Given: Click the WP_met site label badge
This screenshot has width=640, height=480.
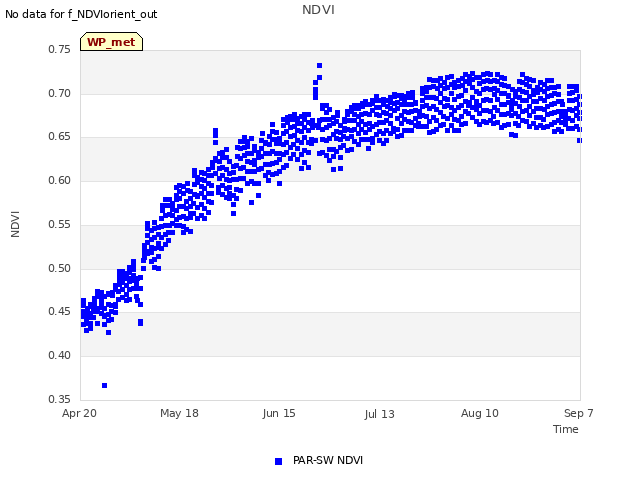Looking at the screenshot, I should [111, 42].
